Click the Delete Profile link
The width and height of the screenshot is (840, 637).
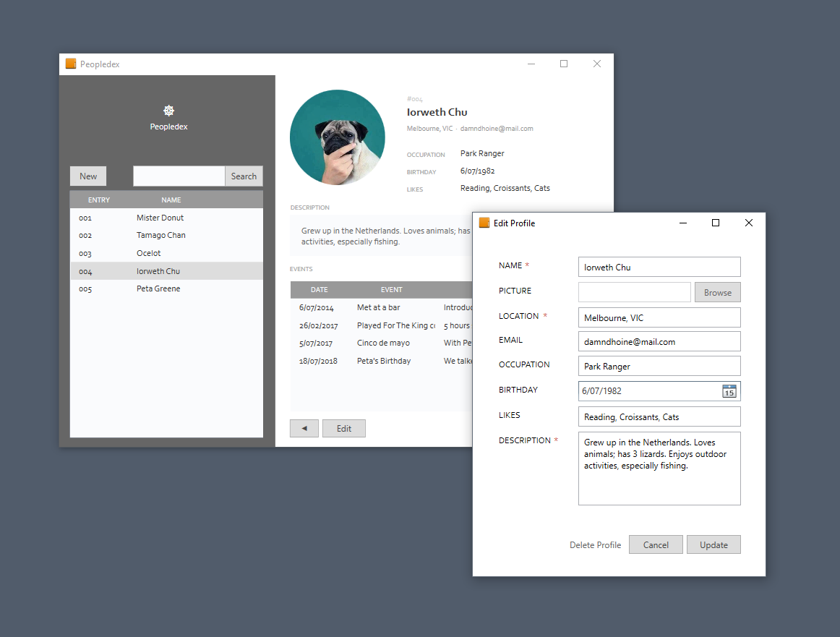coord(595,545)
